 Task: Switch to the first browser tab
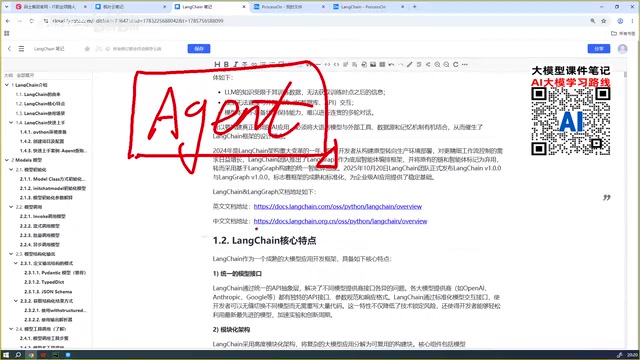tap(51, 7)
